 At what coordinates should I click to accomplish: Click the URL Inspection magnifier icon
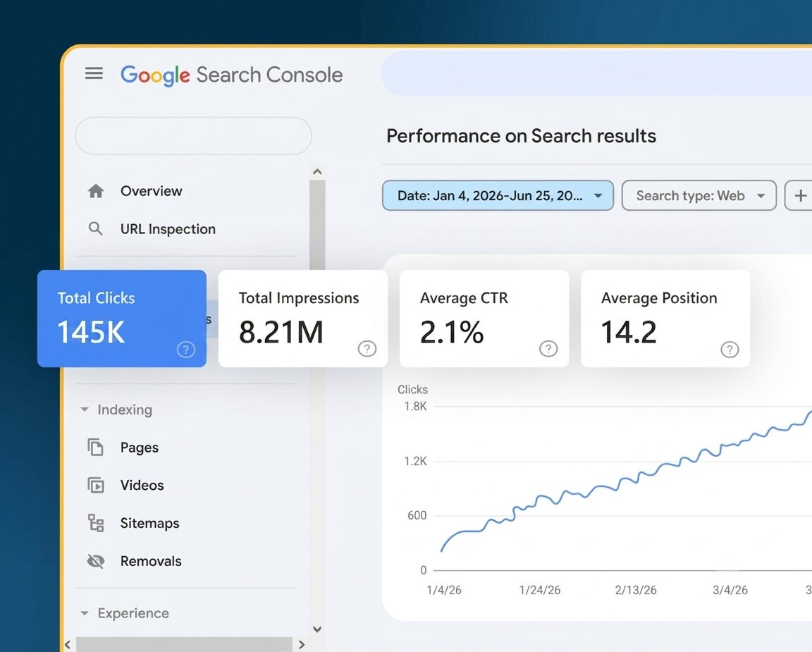pos(95,228)
